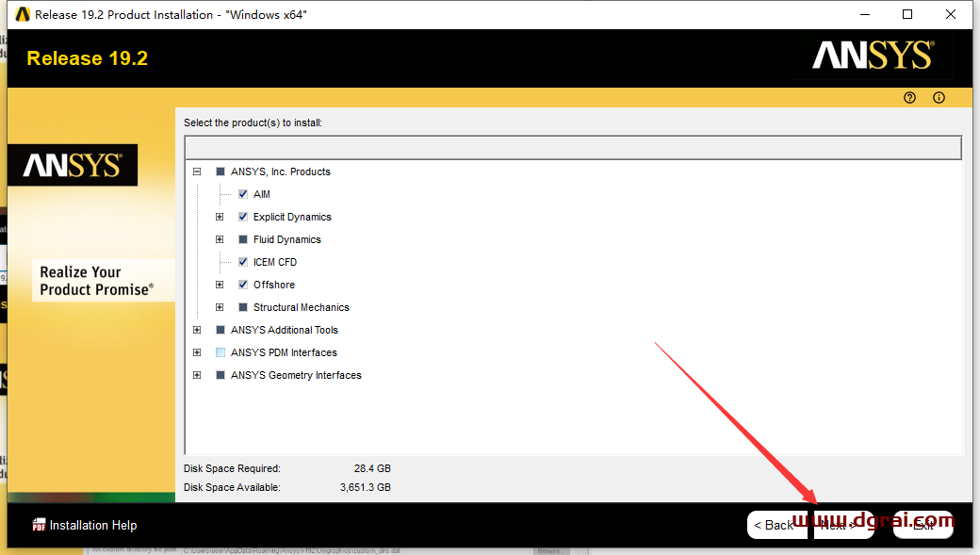Expand the Offshore node
Screen dimensions: 980x555
[x=220, y=285]
